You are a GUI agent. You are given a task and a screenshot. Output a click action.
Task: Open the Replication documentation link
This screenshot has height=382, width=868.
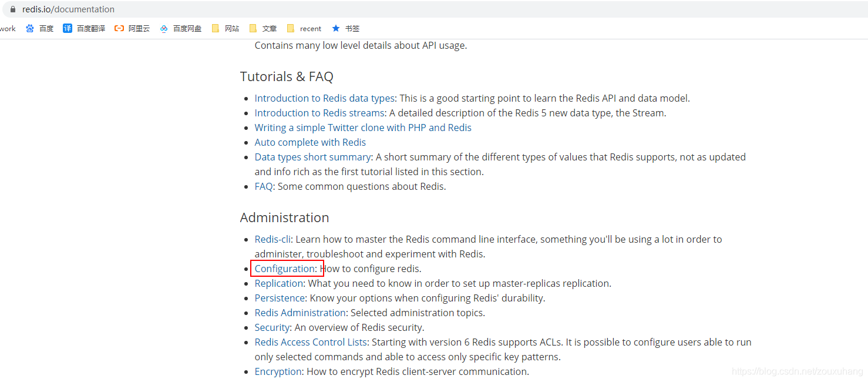click(x=278, y=283)
